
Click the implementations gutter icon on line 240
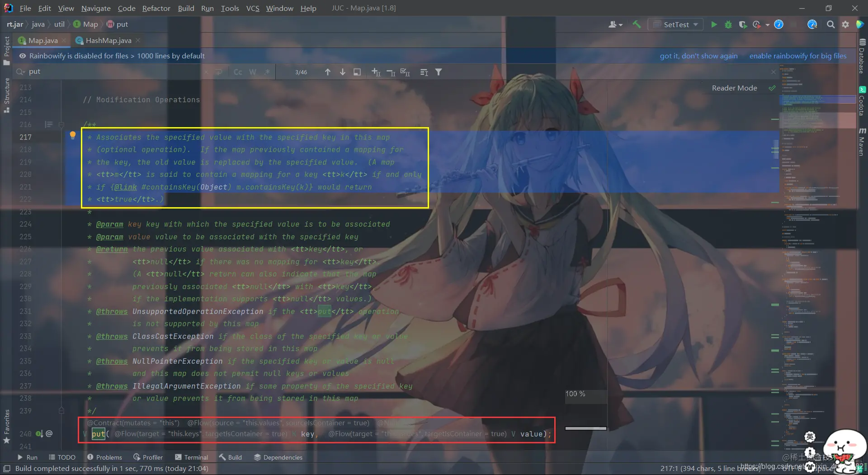(39, 433)
